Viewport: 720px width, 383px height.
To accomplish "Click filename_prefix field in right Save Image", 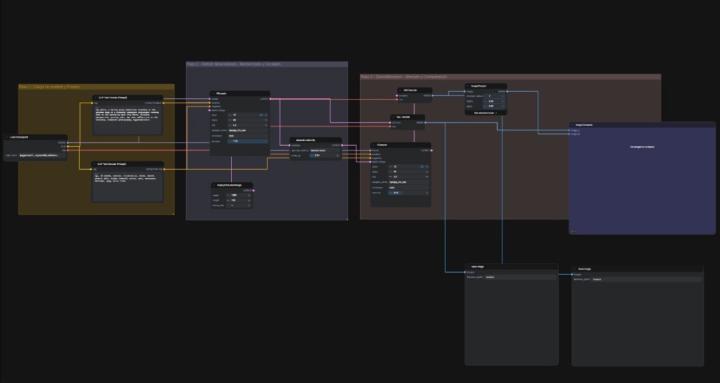I will 637,279.
